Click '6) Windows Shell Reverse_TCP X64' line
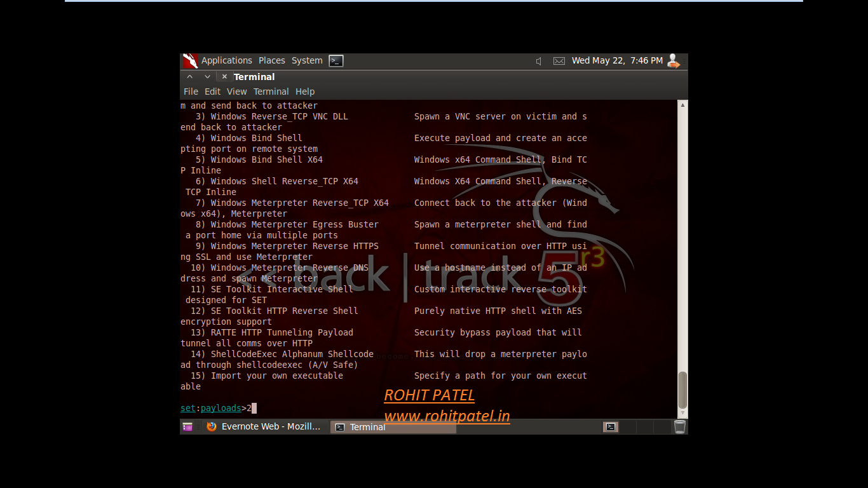The width and height of the screenshot is (868, 488). (277, 181)
